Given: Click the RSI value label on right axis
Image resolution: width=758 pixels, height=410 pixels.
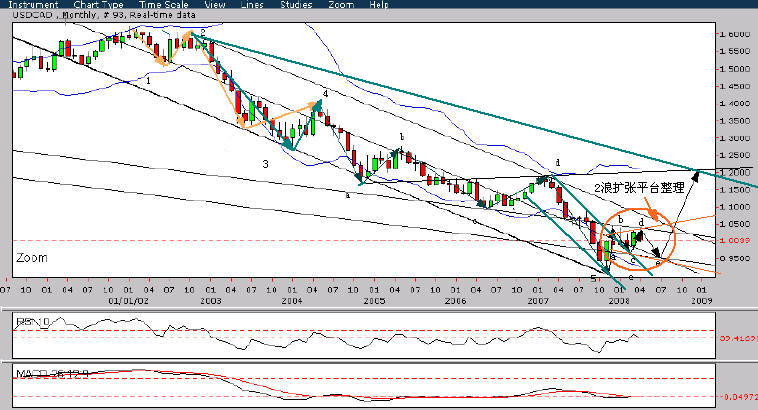Looking at the screenshot, I should 738,338.
